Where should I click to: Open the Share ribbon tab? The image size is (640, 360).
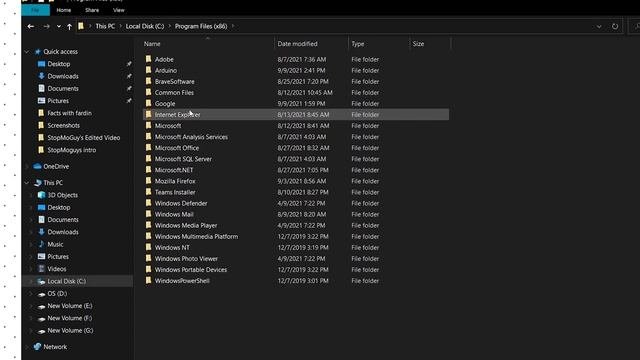click(92, 10)
